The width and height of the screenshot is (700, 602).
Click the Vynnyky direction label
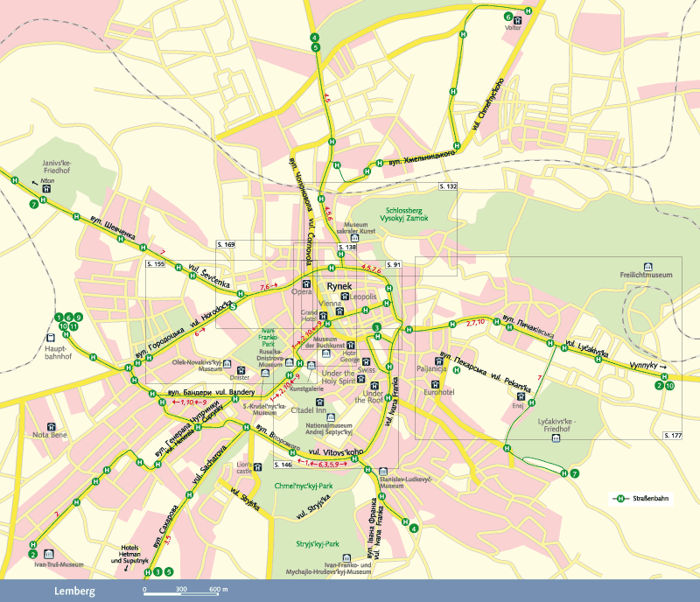[x=643, y=365]
